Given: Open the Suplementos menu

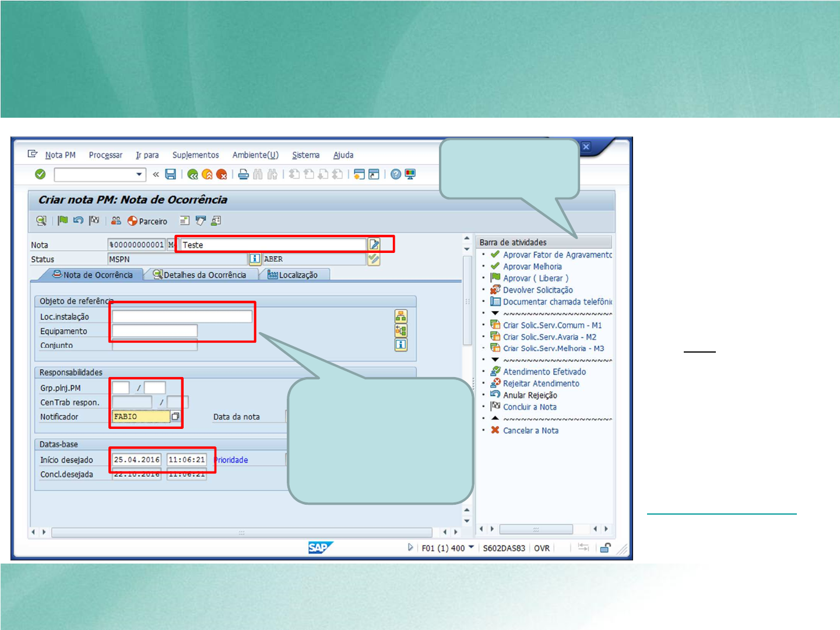Looking at the screenshot, I should (x=196, y=155).
